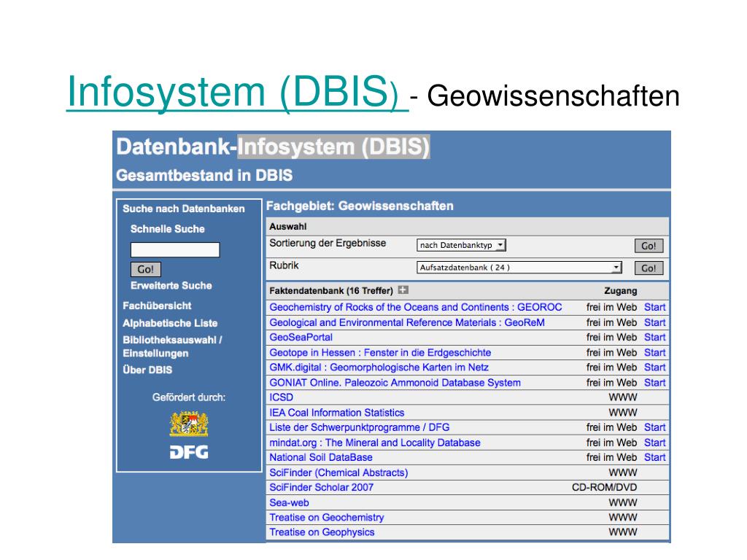Open the Sortierung der Ergebnisse dropdown
The width and height of the screenshot is (747, 560).
pyautogui.click(x=461, y=245)
